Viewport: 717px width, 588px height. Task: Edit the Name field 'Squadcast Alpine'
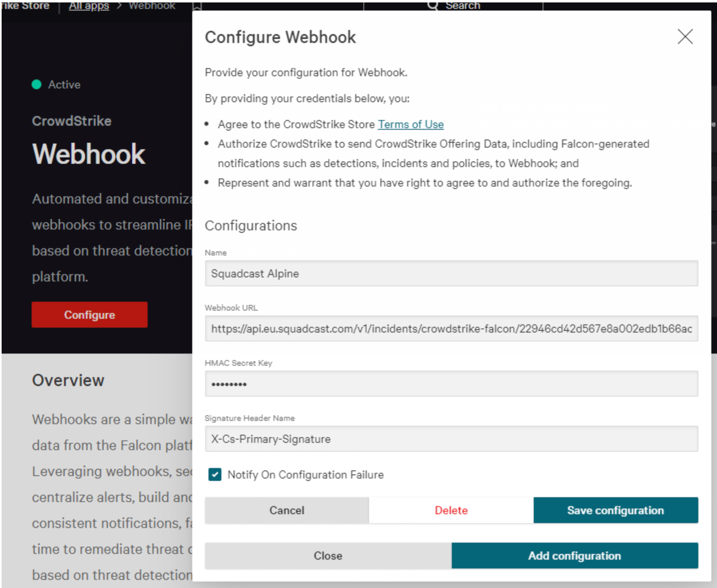(451, 273)
